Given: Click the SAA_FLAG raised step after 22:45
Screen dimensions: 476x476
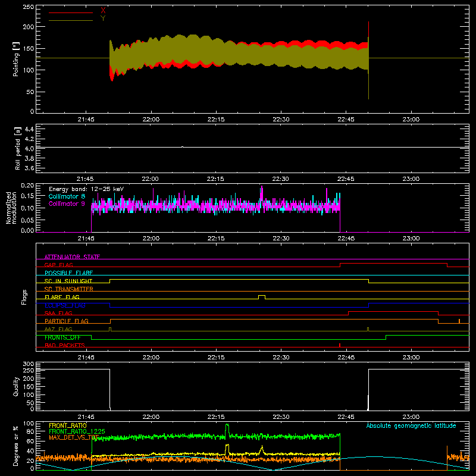Looking at the screenshot, I should point(393,312).
